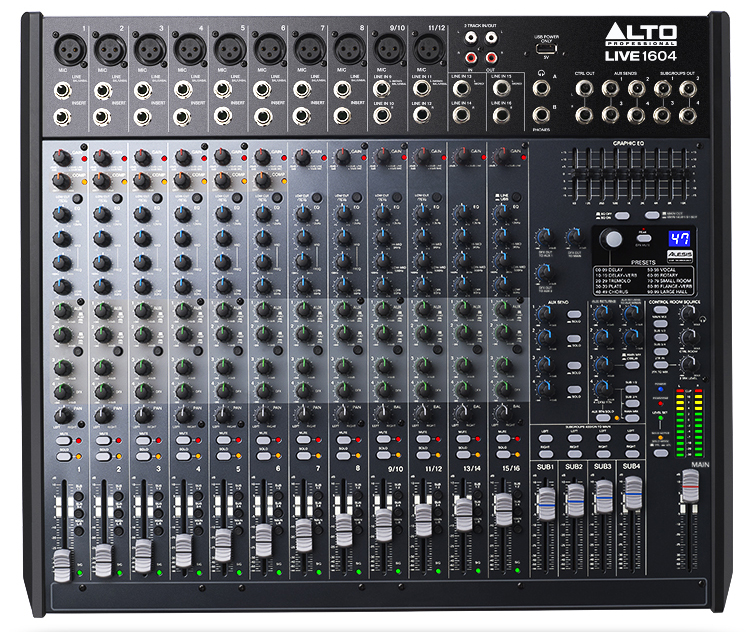Click the PRESETS heading
The image size is (746, 632).
point(643,262)
